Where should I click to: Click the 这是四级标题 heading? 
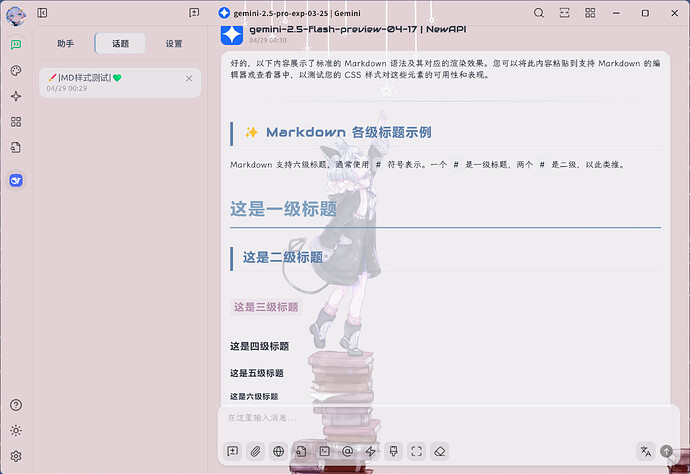260,346
